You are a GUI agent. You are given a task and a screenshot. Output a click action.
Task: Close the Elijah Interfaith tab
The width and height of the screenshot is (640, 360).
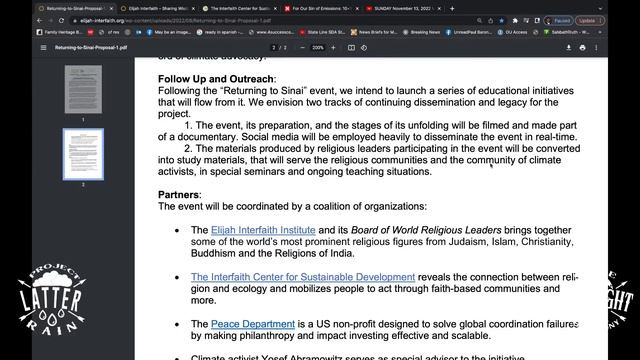pyautogui.click(x=193, y=9)
